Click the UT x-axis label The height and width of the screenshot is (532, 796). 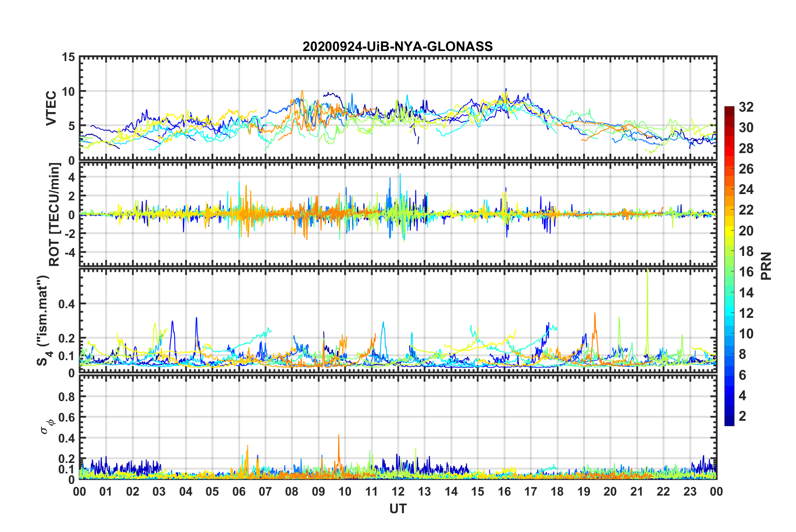pyautogui.click(x=398, y=508)
